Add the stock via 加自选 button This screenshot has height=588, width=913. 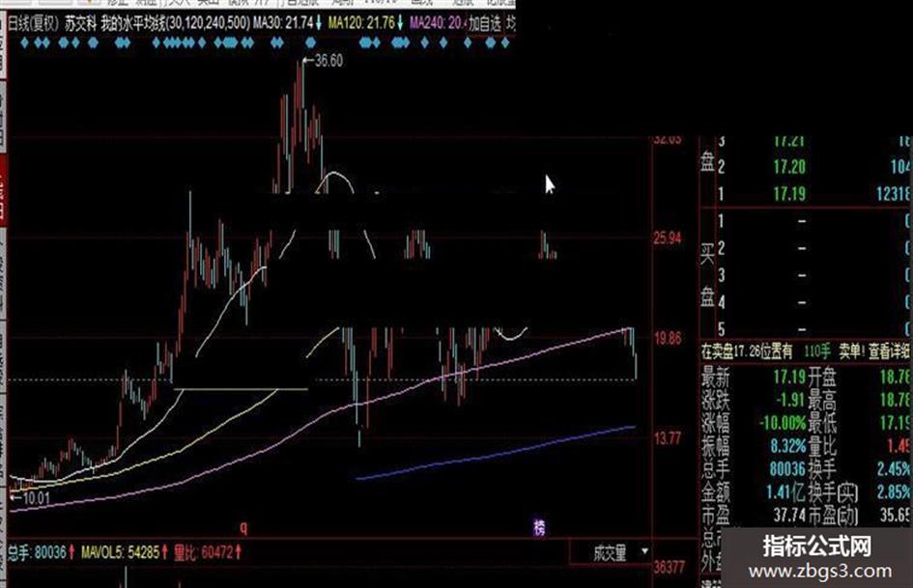point(484,24)
